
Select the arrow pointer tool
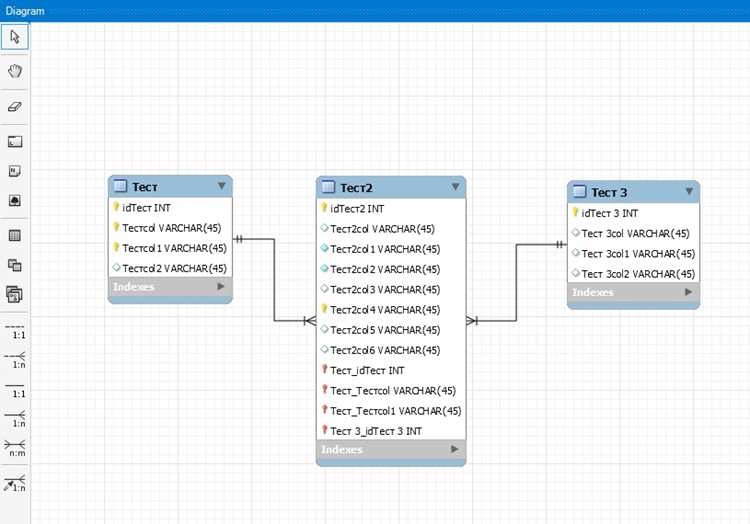tap(15, 37)
